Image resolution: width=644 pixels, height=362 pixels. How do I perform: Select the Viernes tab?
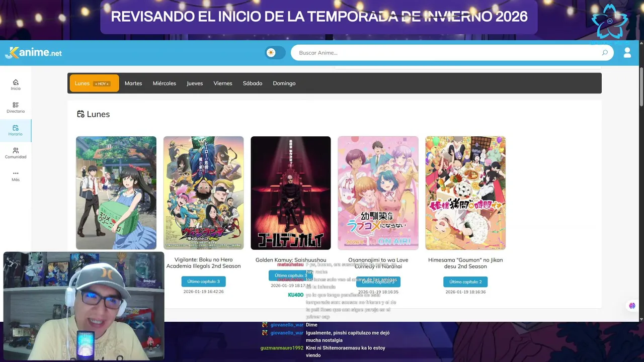[x=223, y=83]
